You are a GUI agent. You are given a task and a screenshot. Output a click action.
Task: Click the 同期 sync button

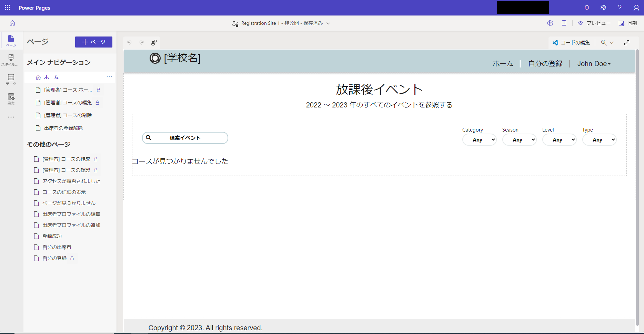click(x=628, y=23)
